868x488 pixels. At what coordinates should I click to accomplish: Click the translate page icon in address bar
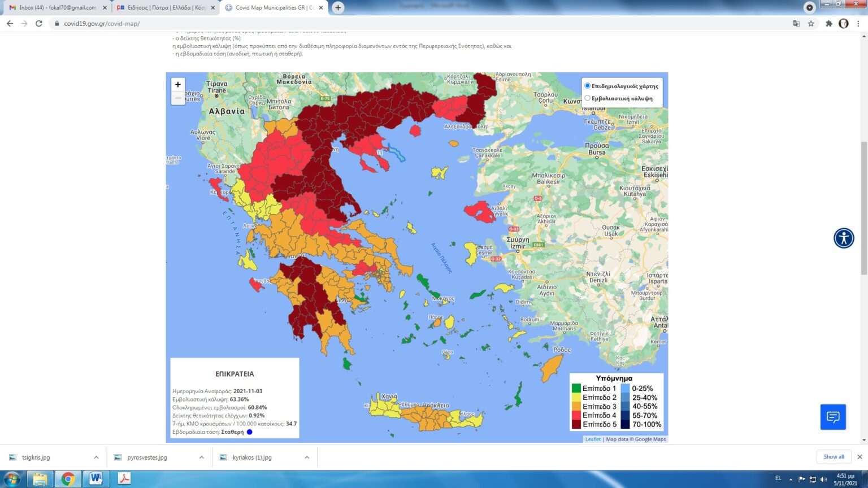pos(796,24)
